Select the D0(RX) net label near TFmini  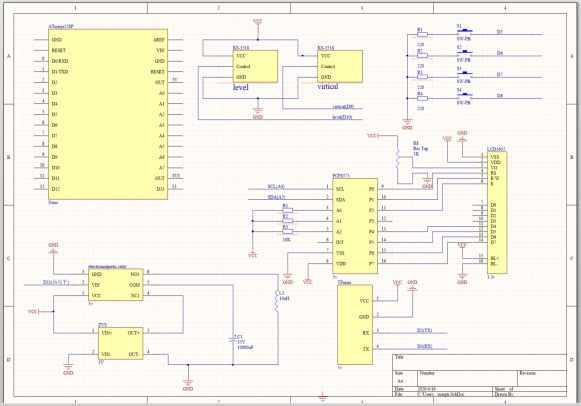425,346
